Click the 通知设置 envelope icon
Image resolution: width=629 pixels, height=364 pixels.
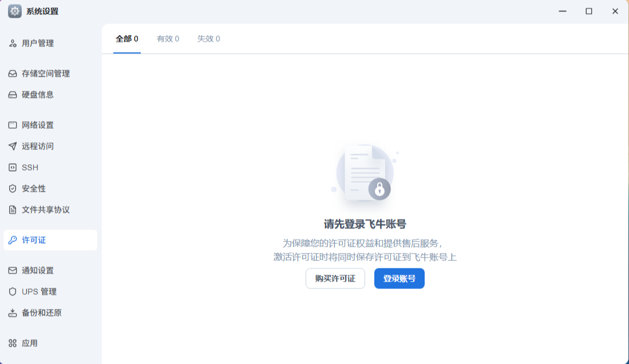coord(13,271)
